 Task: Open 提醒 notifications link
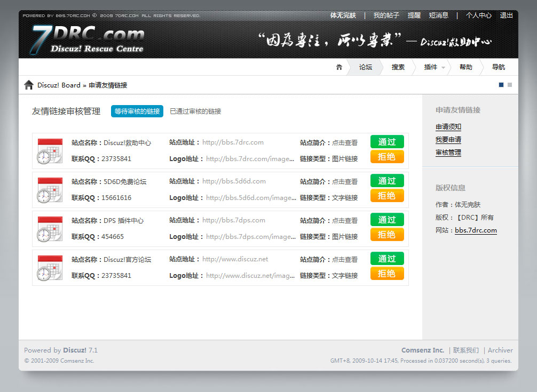(414, 15)
